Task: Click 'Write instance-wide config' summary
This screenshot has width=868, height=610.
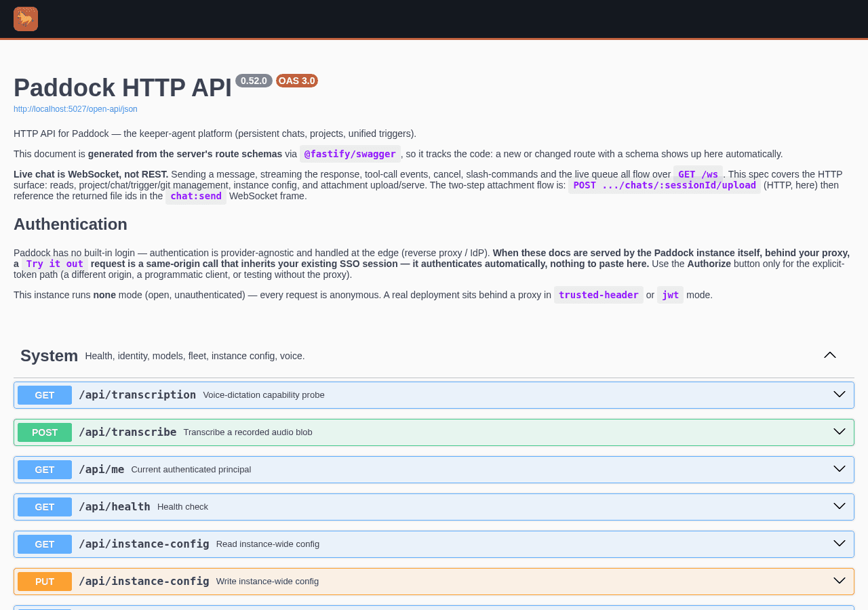Action: pos(267,582)
